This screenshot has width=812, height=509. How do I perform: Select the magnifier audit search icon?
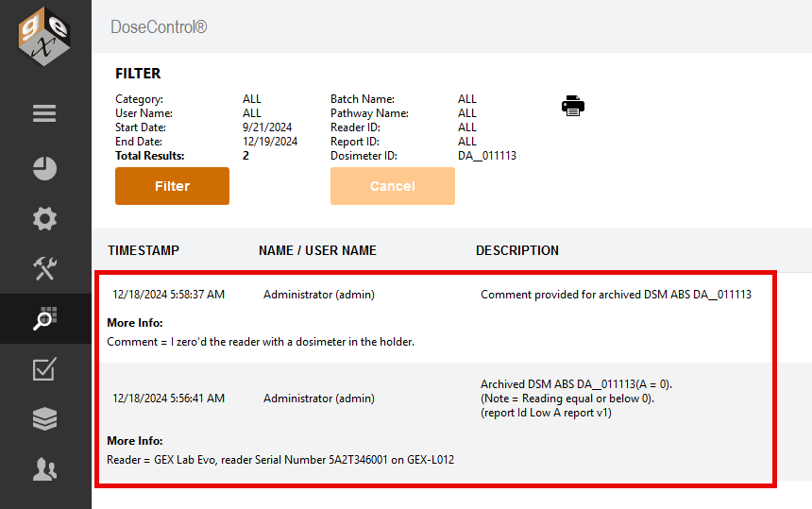44,318
